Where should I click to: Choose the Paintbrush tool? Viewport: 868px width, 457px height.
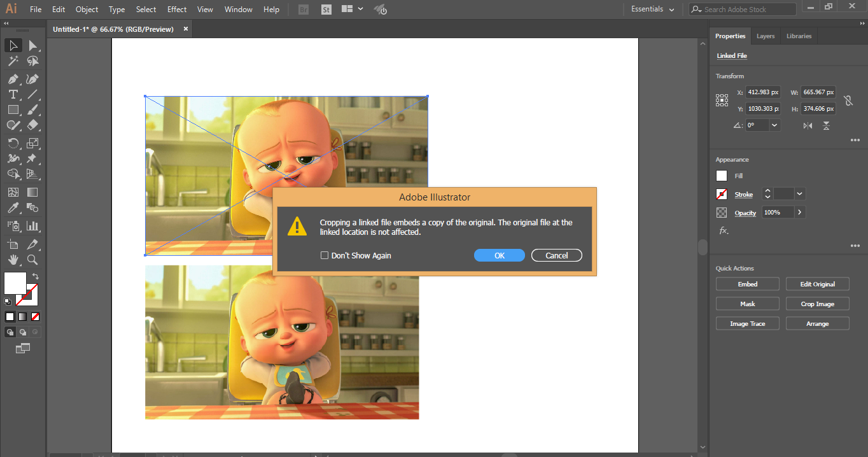click(x=33, y=109)
